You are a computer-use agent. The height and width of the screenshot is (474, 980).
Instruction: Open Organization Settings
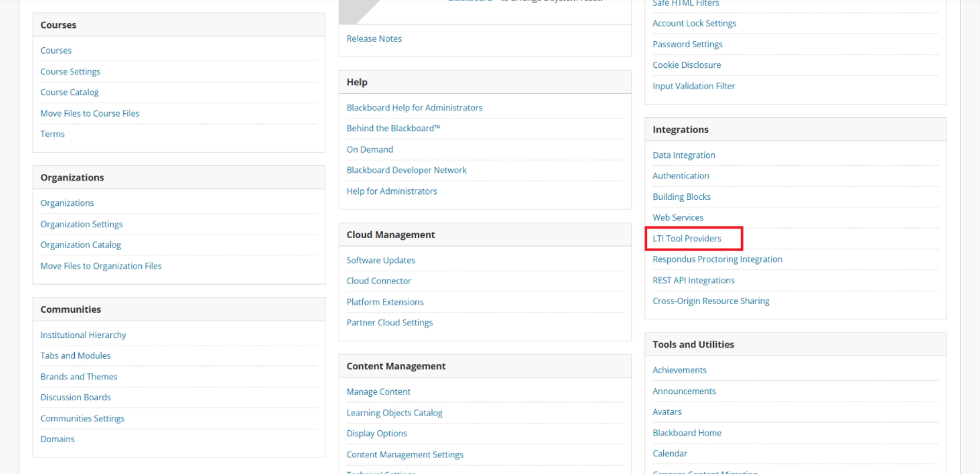click(x=81, y=224)
